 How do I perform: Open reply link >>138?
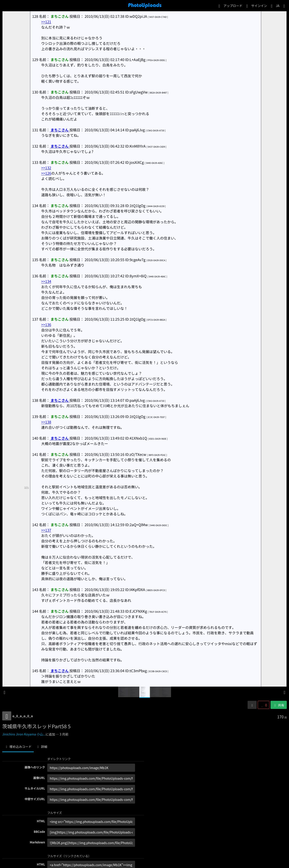[46, 422]
